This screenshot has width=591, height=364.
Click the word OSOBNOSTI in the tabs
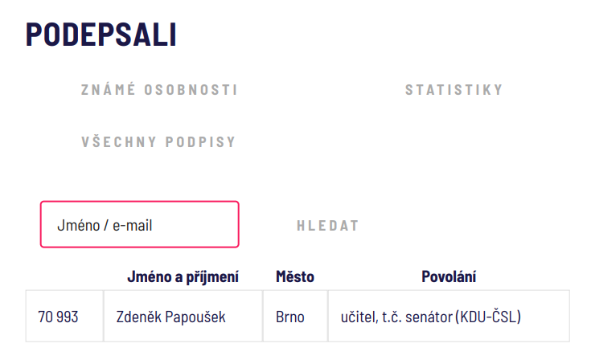point(191,90)
